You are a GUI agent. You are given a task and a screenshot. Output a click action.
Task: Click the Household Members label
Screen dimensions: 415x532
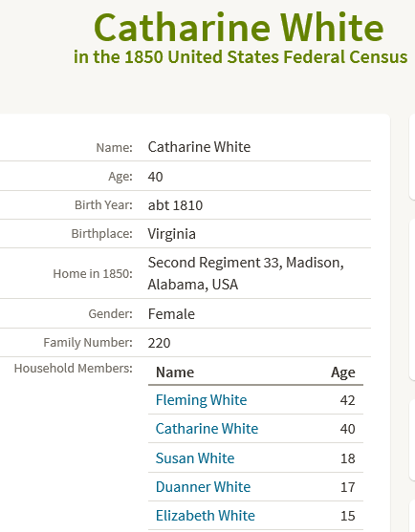click(73, 368)
